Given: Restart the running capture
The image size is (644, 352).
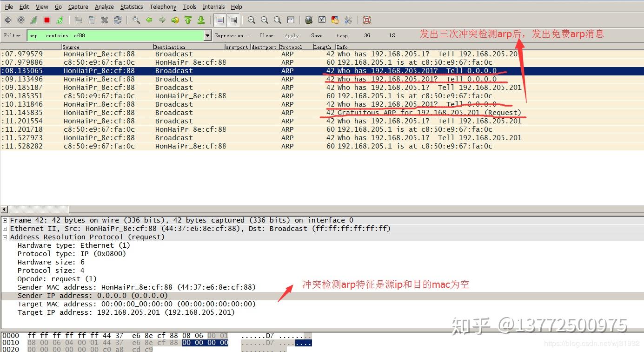Looking at the screenshot, I should coord(60,20).
